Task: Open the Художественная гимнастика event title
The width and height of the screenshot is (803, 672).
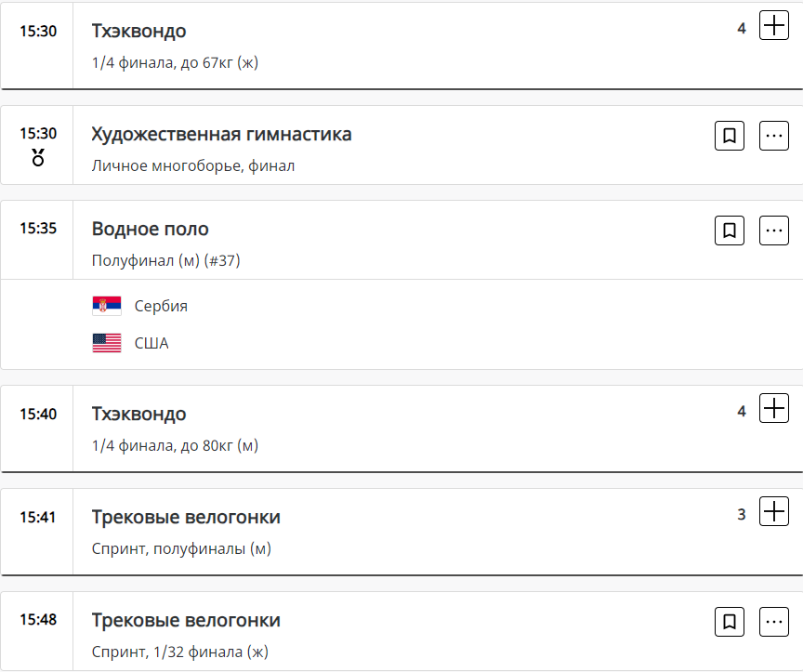Action: (221, 134)
